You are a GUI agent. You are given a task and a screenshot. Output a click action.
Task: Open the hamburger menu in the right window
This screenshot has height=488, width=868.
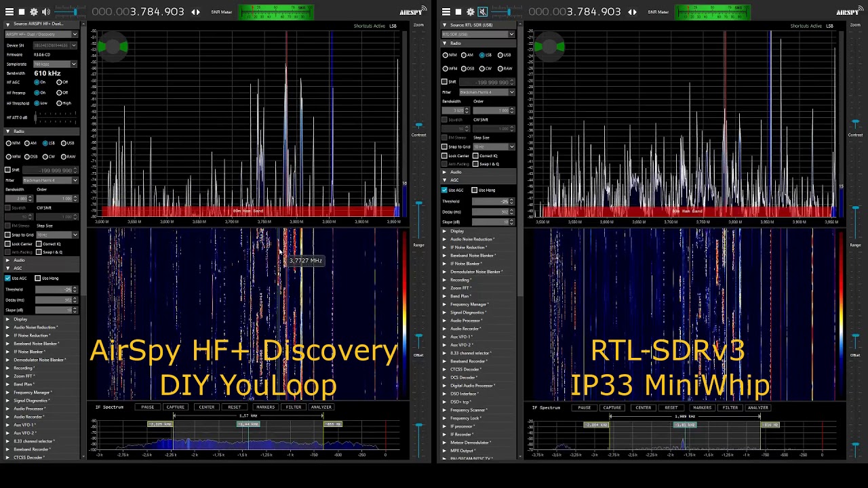point(446,12)
